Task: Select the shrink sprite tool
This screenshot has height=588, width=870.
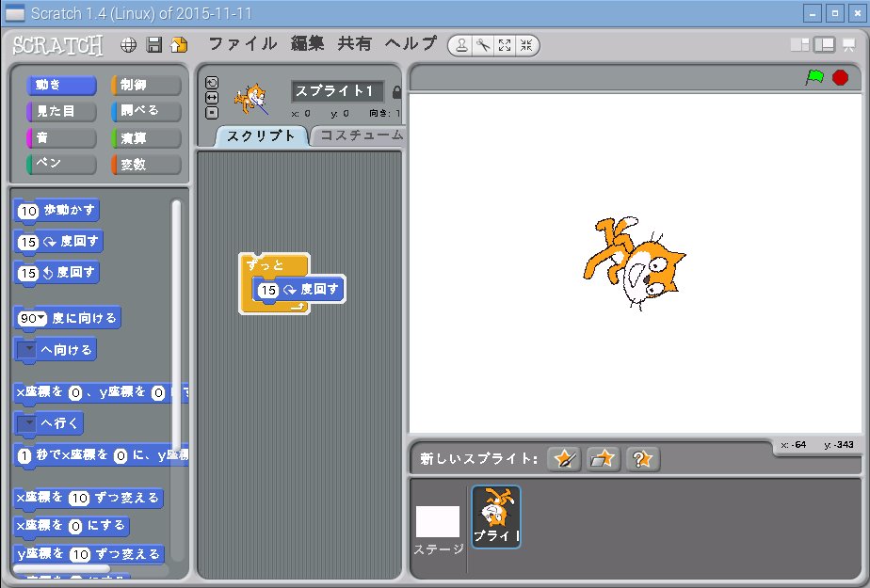Action: (x=526, y=45)
